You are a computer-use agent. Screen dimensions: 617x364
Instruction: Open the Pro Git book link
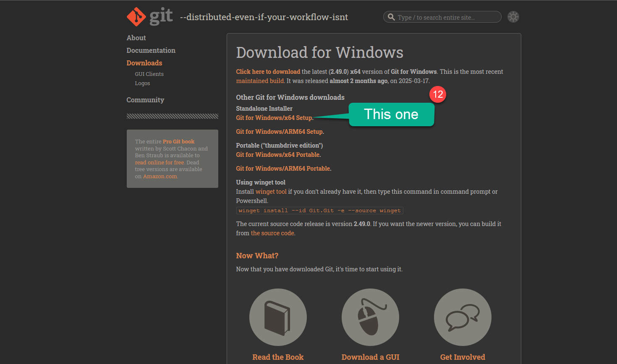click(x=178, y=142)
